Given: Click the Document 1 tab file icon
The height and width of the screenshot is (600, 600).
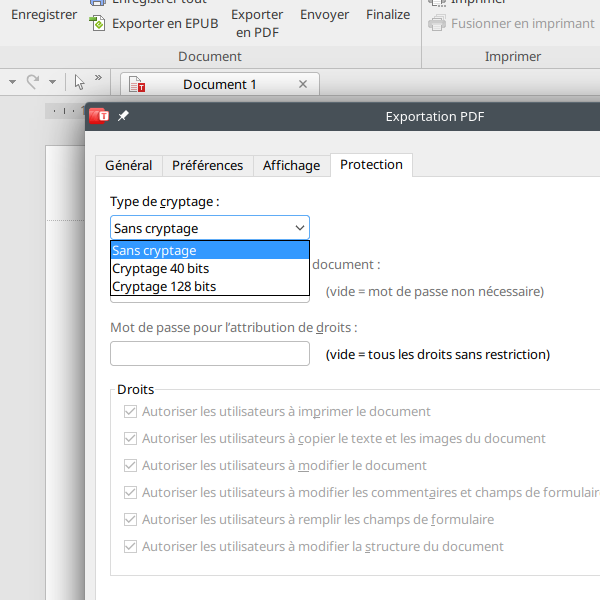Looking at the screenshot, I should click(137, 85).
